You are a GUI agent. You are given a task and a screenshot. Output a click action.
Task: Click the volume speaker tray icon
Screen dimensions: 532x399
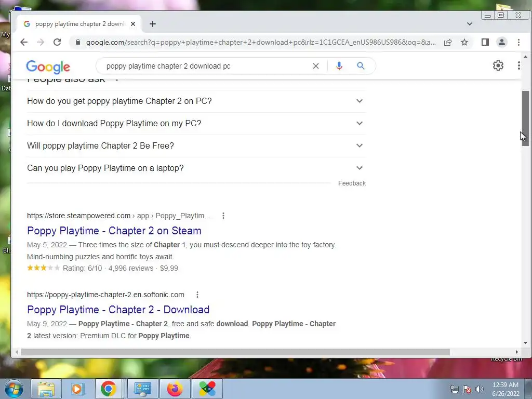(480, 389)
